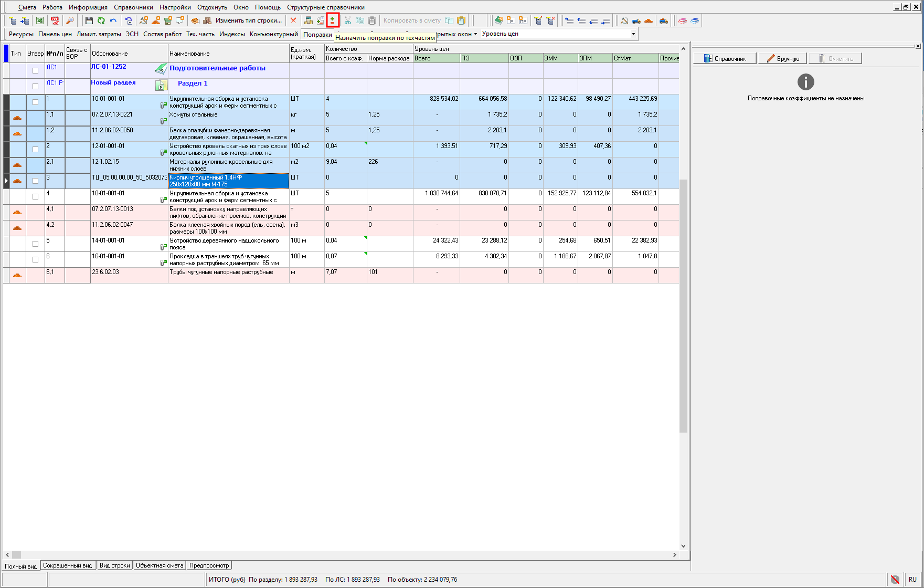
Task: Open the Состав работ panel
Action: (x=163, y=34)
